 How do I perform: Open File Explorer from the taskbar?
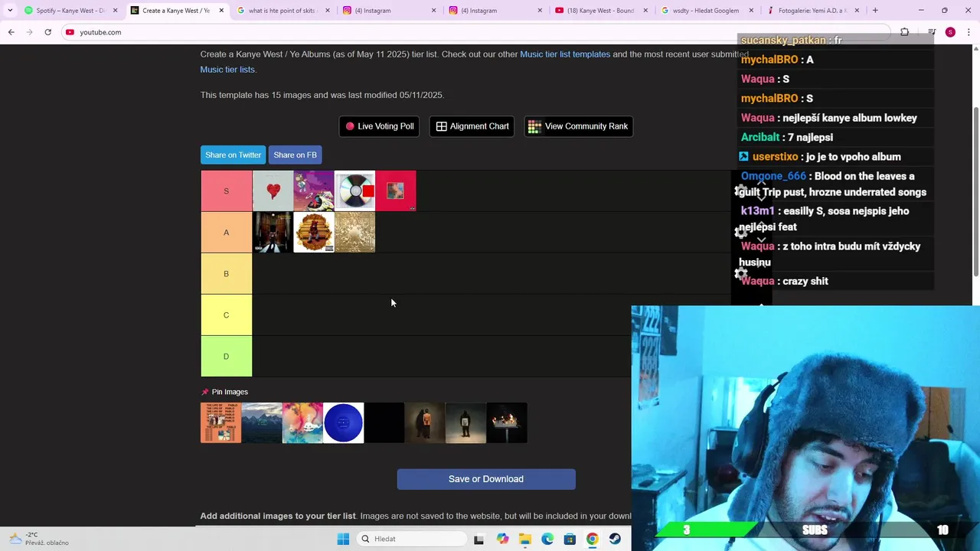pos(524,539)
